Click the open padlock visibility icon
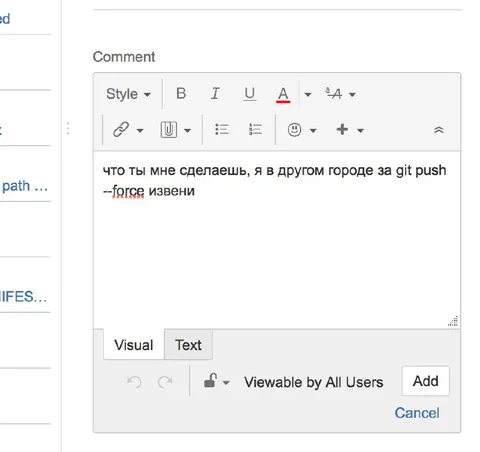 tap(210, 380)
